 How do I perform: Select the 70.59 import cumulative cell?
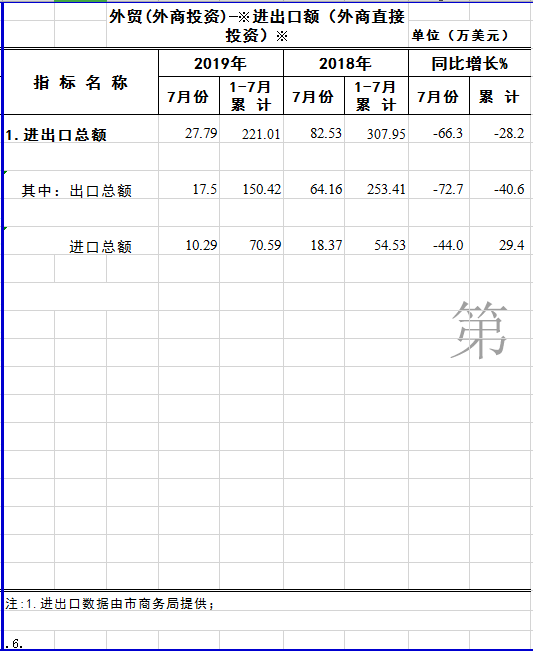click(251, 241)
